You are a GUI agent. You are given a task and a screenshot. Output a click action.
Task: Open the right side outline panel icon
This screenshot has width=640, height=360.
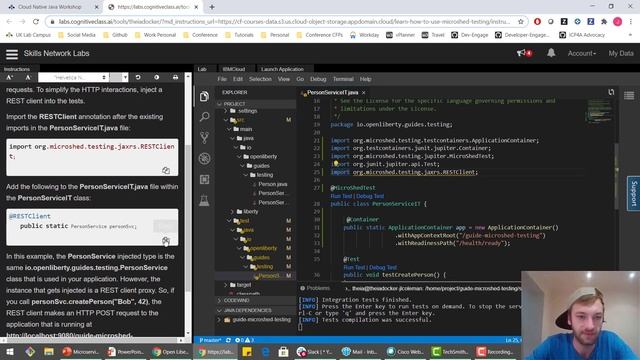(629, 96)
